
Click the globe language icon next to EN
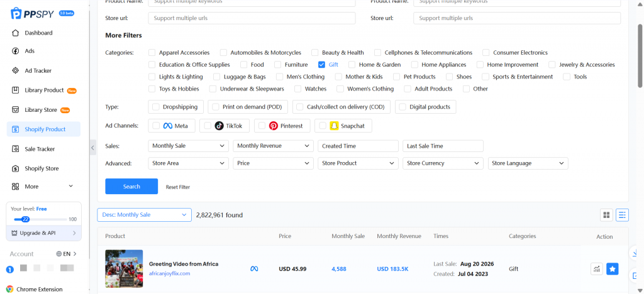pyautogui.click(x=59, y=254)
